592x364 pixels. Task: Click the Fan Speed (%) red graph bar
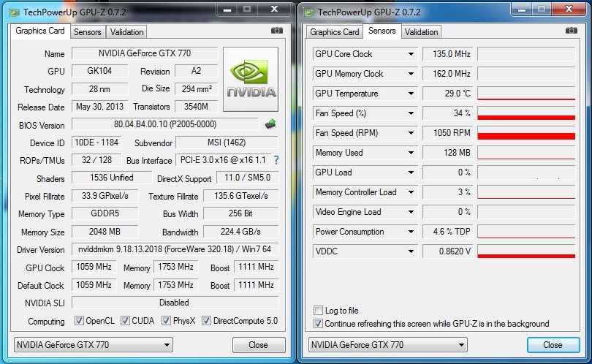(x=526, y=118)
